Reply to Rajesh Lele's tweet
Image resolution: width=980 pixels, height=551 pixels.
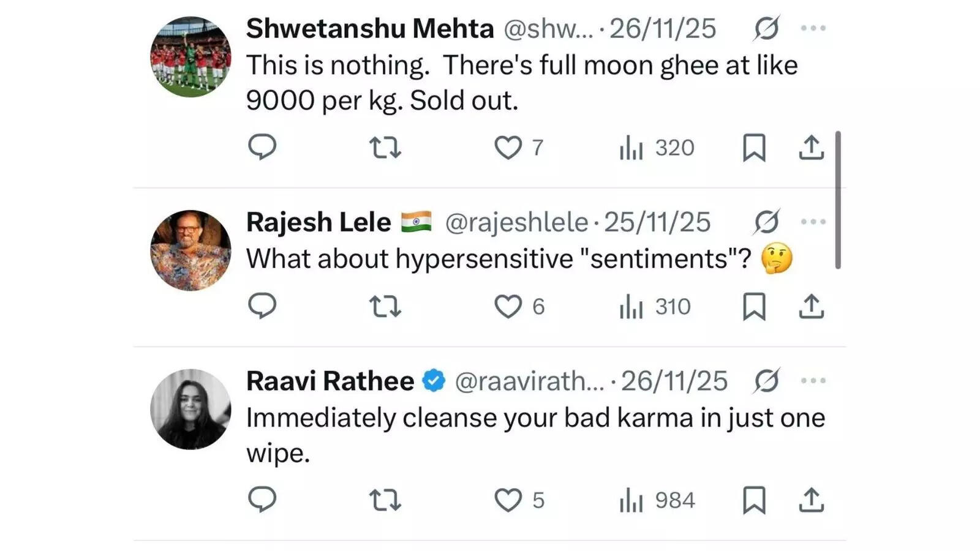262,306
